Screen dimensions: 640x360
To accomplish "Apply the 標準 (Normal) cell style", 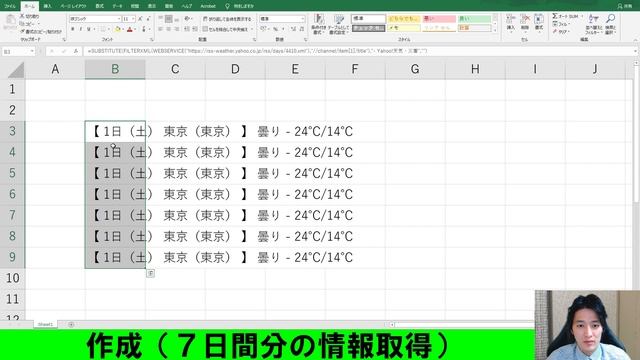I will 368,19.
